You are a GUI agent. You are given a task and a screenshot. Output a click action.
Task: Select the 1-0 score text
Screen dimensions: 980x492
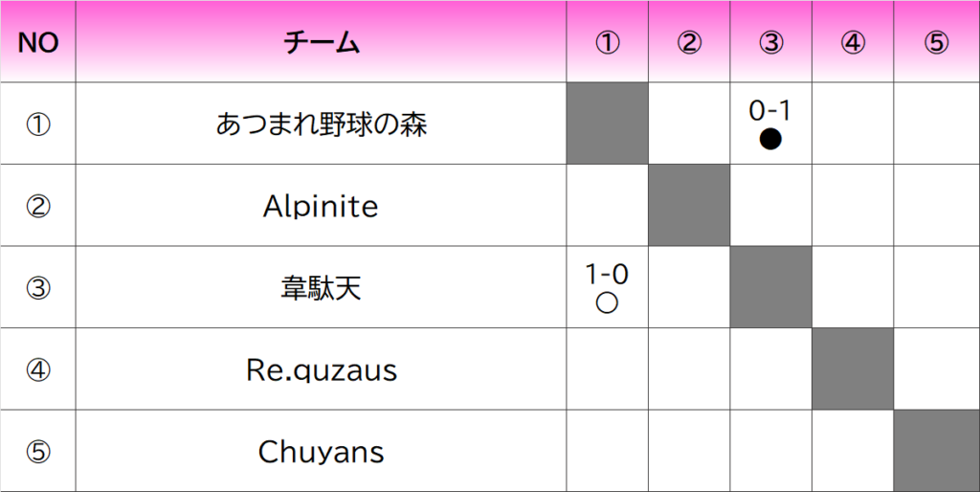(607, 275)
